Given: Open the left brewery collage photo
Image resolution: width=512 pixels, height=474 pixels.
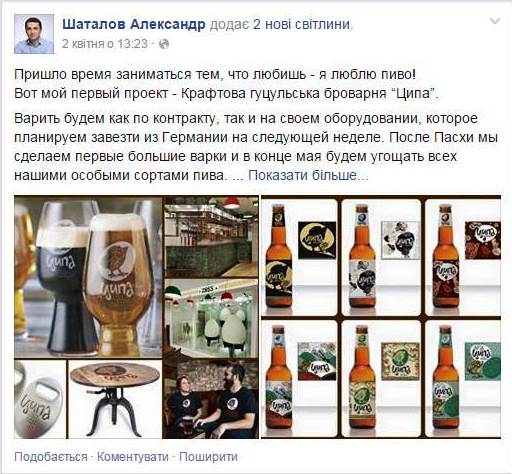Looking at the screenshot, I should point(136,317).
